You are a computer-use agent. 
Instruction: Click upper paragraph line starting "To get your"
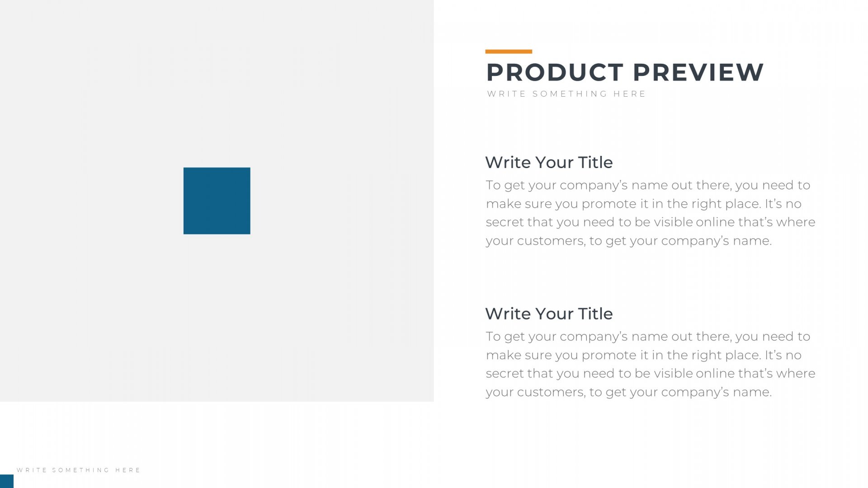pyautogui.click(x=648, y=186)
